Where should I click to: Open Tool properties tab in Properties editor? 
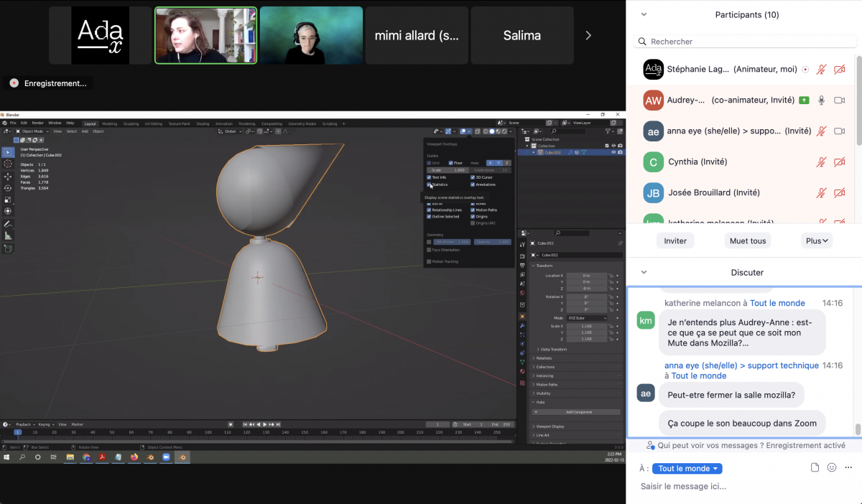522,245
